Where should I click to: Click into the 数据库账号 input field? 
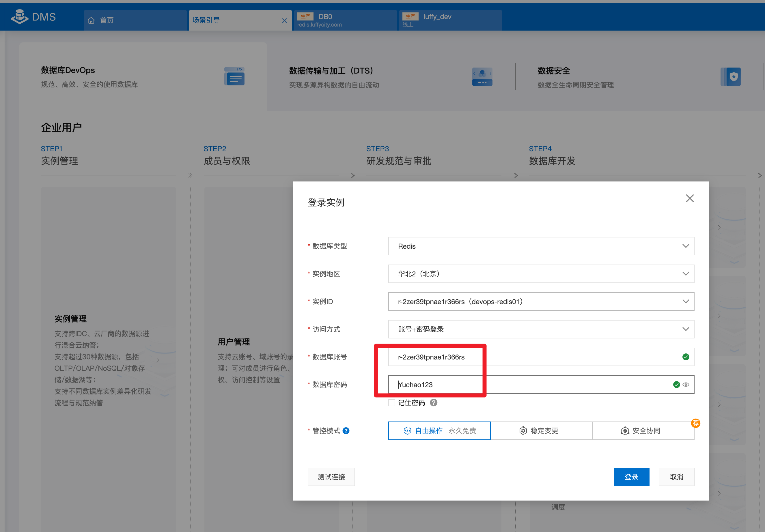click(x=533, y=357)
